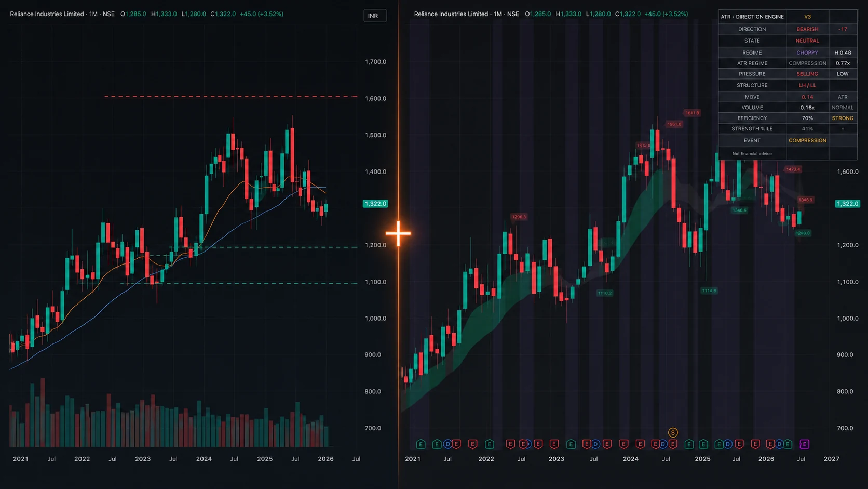Open the purple upcoming earnings marker

click(x=804, y=444)
